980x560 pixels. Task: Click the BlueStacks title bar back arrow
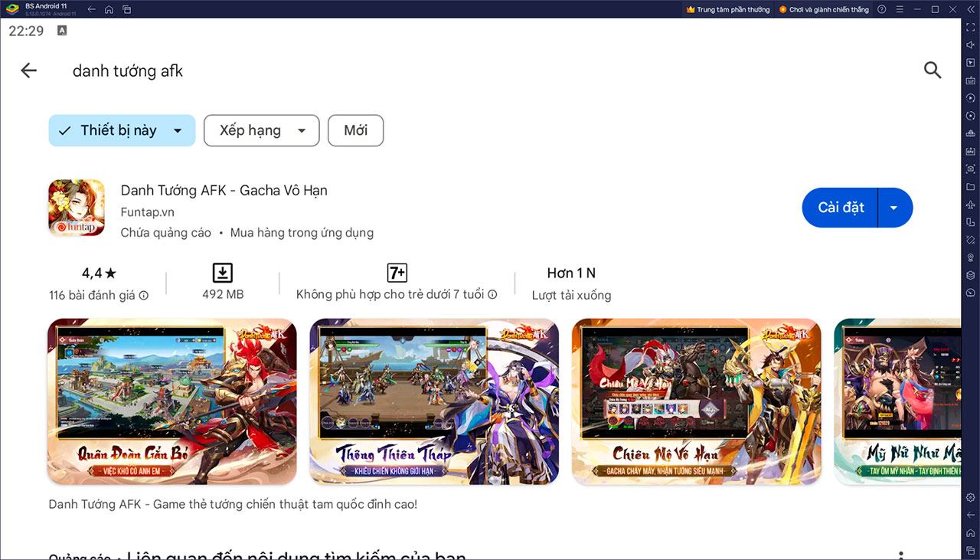point(92,9)
